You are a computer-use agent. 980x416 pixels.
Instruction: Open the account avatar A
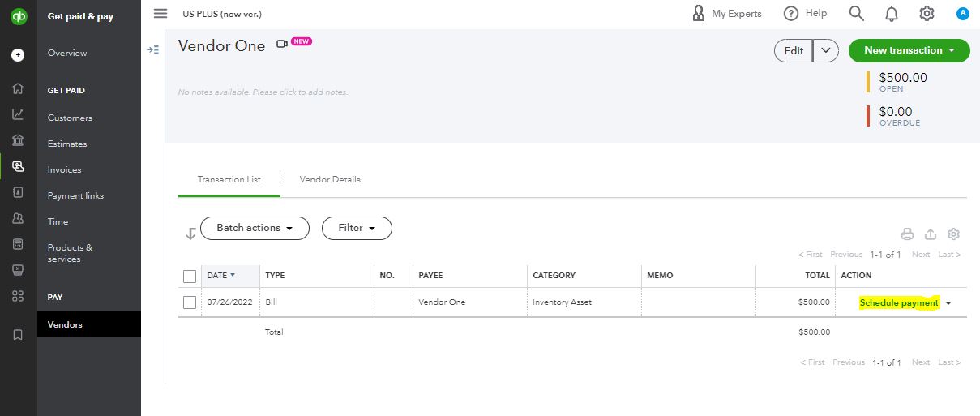point(963,14)
